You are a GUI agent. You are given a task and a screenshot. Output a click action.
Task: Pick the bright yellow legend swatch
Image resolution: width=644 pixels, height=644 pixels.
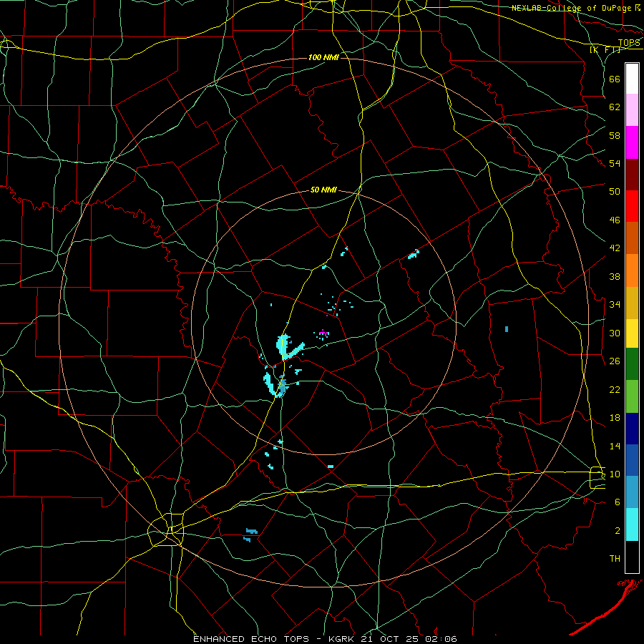point(632,333)
